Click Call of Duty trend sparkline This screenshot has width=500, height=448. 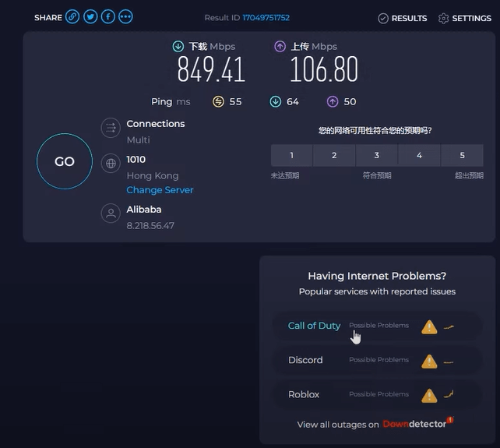click(x=449, y=327)
